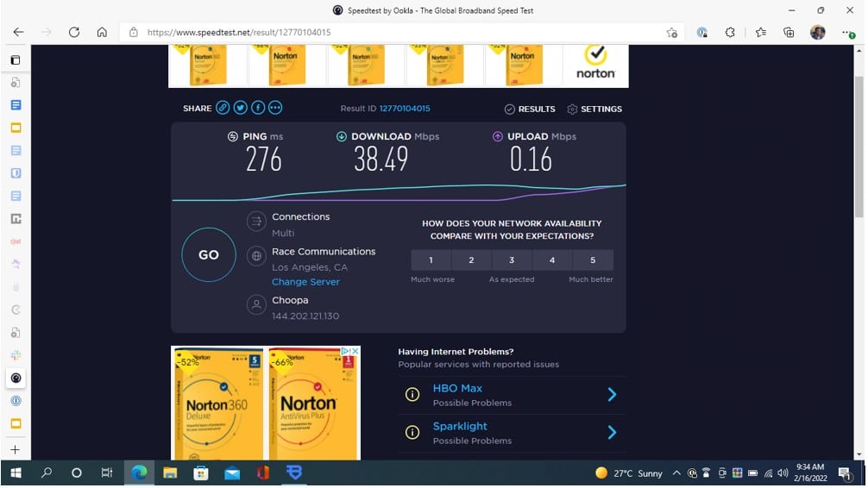868x488 pixels.
Task: Open the Norton AntiVirus Plus ad
Action: (314, 404)
